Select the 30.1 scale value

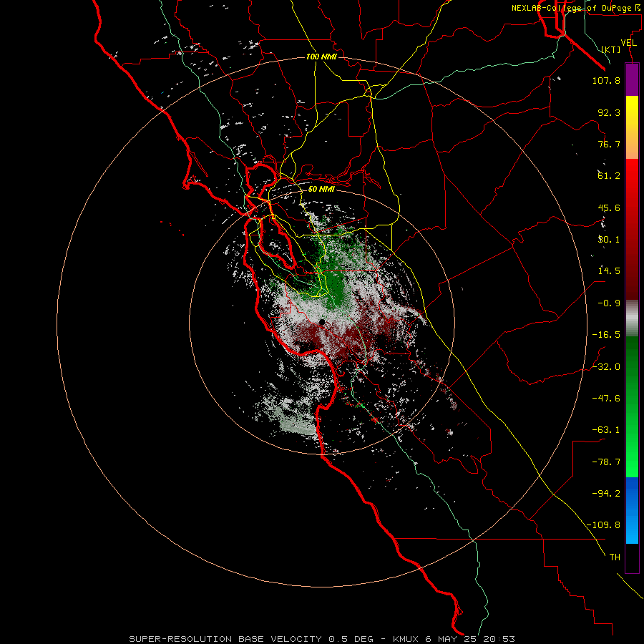point(609,240)
